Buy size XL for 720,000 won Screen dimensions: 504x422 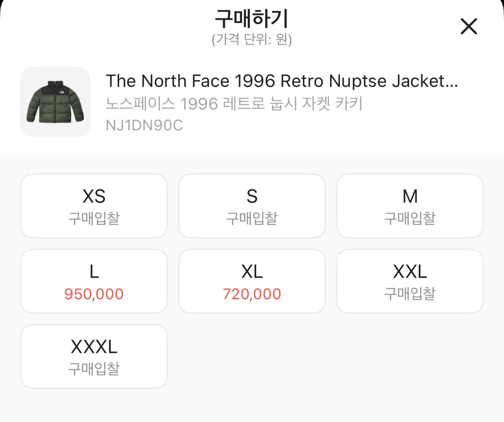point(252,281)
